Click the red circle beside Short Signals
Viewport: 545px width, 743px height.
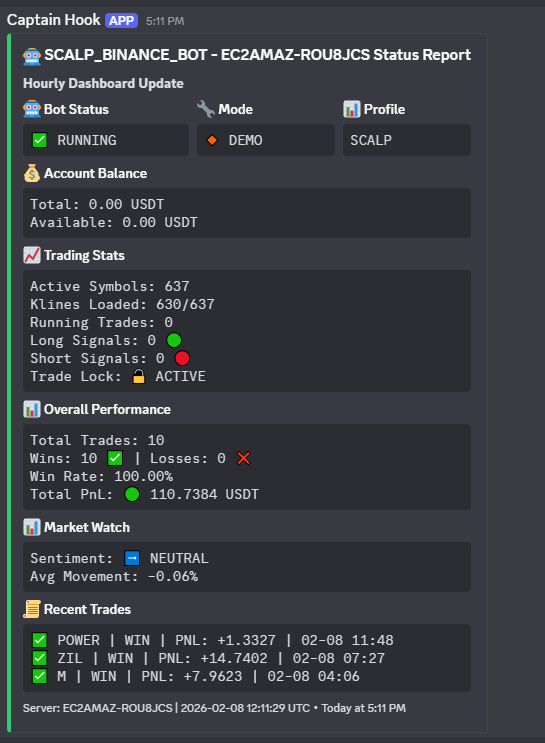click(x=182, y=358)
